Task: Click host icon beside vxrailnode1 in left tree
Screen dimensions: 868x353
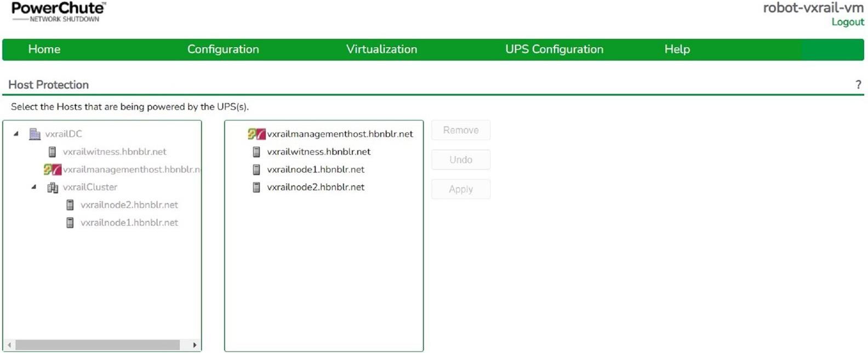Action: 70,223
